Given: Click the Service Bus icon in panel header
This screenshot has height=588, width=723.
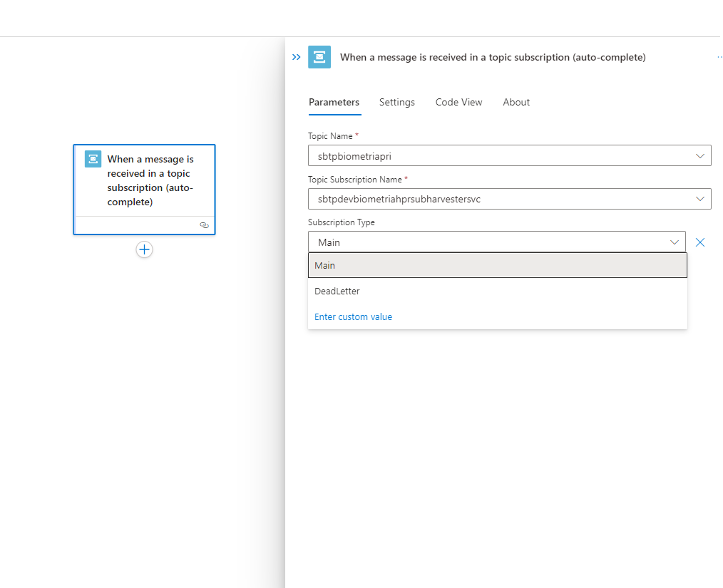Looking at the screenshot, I should [319, 57].
